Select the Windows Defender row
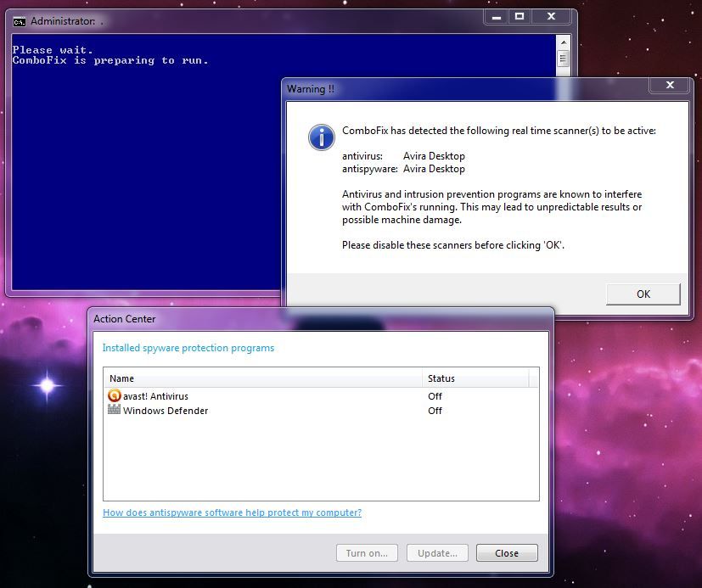 [x=321, y=411]
